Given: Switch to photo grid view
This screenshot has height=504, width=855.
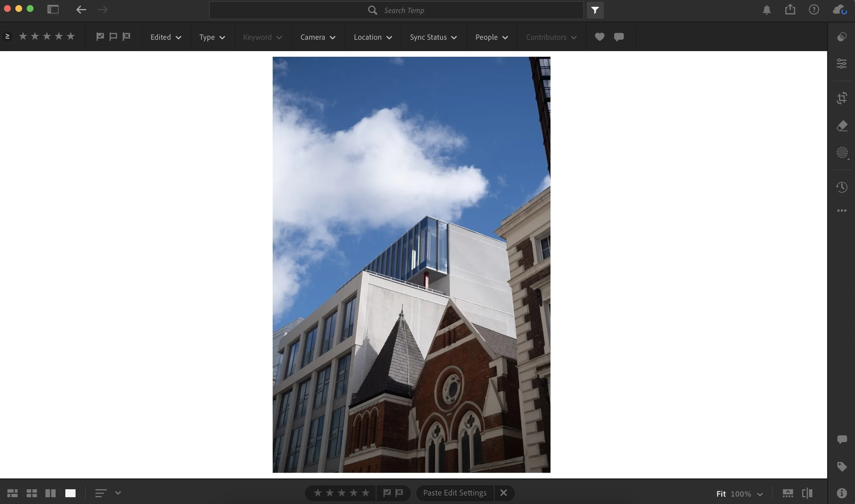Looking at the screenshot, I should (x=12, y=493).
